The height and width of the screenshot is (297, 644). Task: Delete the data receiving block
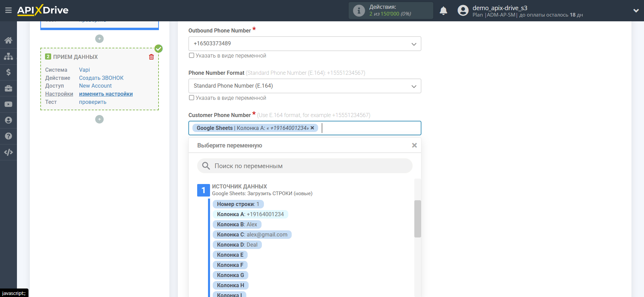coord(151,57)
